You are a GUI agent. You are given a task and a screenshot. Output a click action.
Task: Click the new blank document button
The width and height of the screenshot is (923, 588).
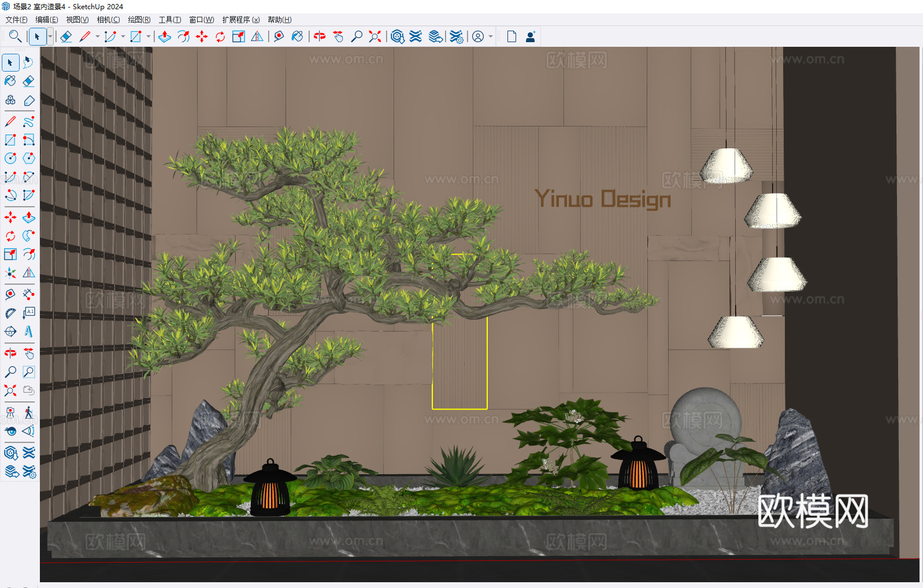[511, 36]
